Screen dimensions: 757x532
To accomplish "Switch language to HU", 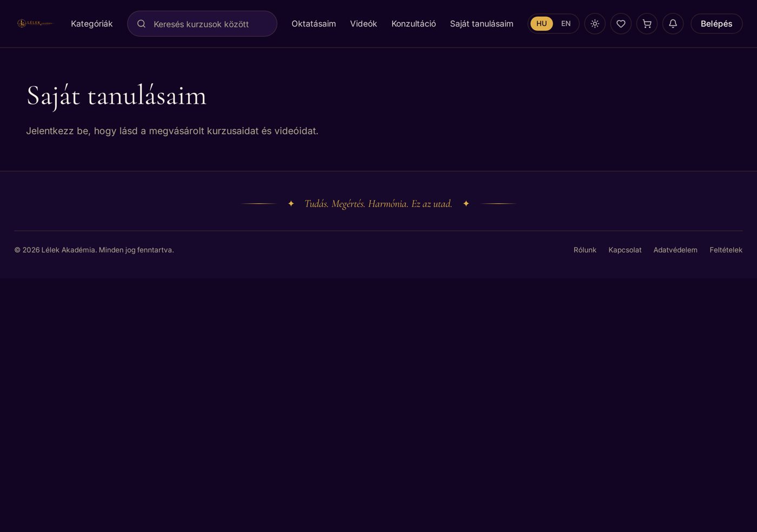I will [x=541, y=24].
